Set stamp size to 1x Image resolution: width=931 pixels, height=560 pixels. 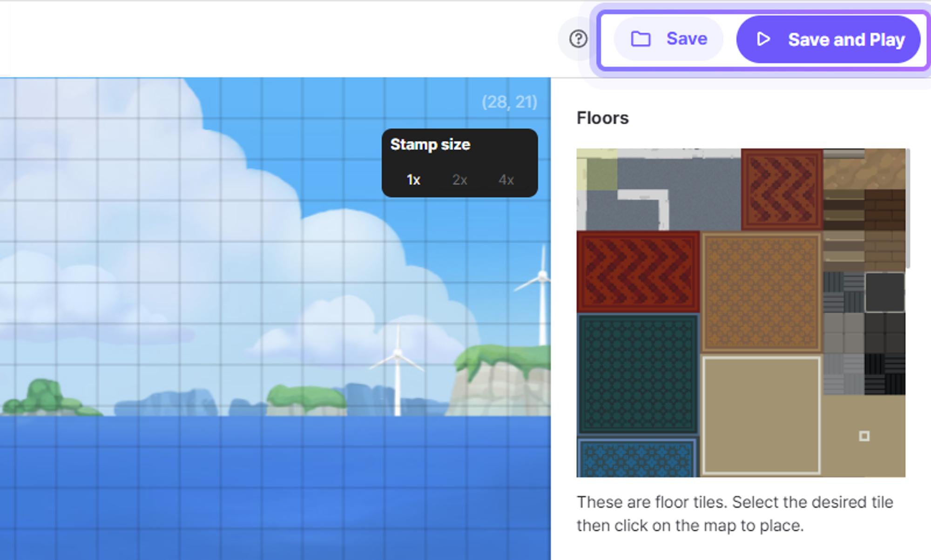[x=413, y=180]
